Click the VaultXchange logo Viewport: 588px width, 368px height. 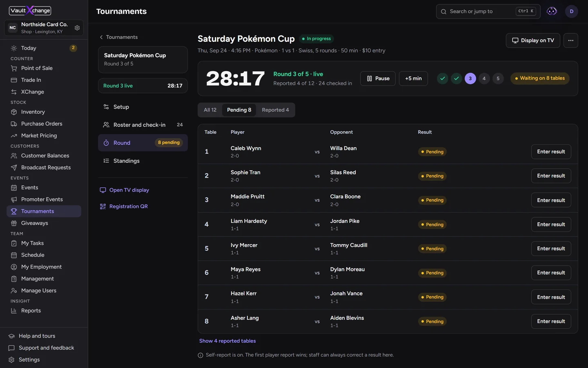(x=30, y=10)
